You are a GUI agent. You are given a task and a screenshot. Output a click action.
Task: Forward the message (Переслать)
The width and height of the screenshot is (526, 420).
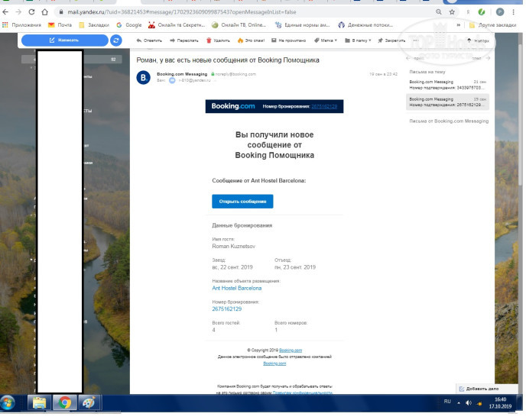[x=183, y=40]
